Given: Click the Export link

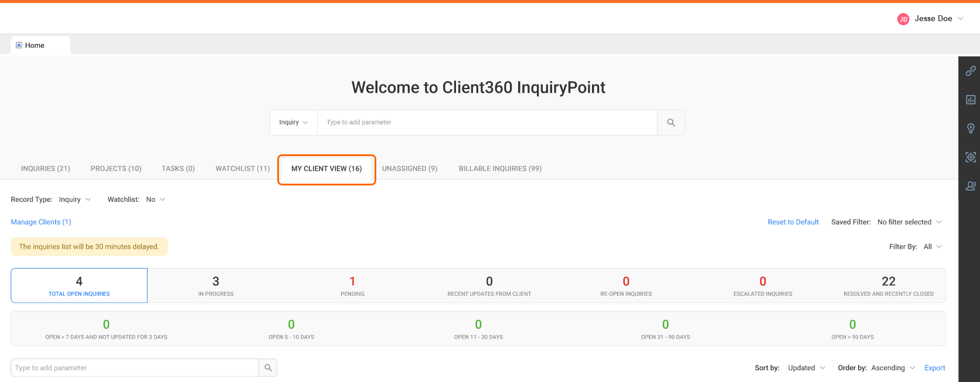Looking at the screenshot, I should click(x=935, y=368).
